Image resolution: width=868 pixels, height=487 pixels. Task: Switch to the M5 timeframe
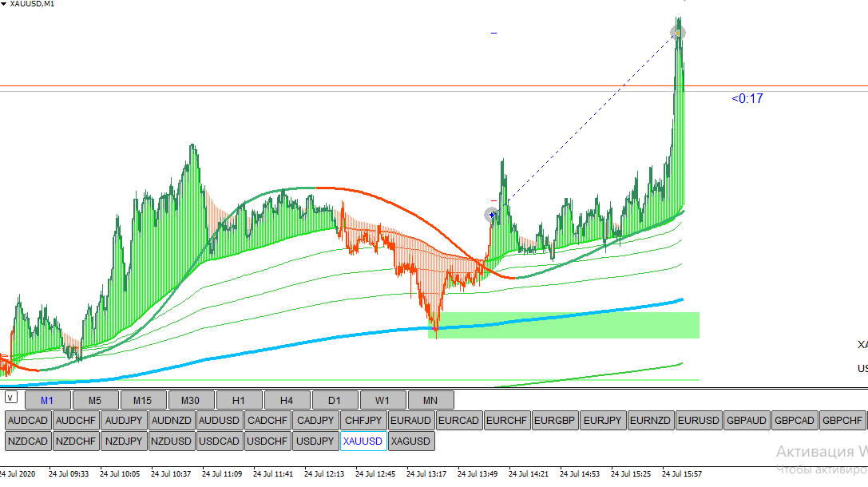95,400
